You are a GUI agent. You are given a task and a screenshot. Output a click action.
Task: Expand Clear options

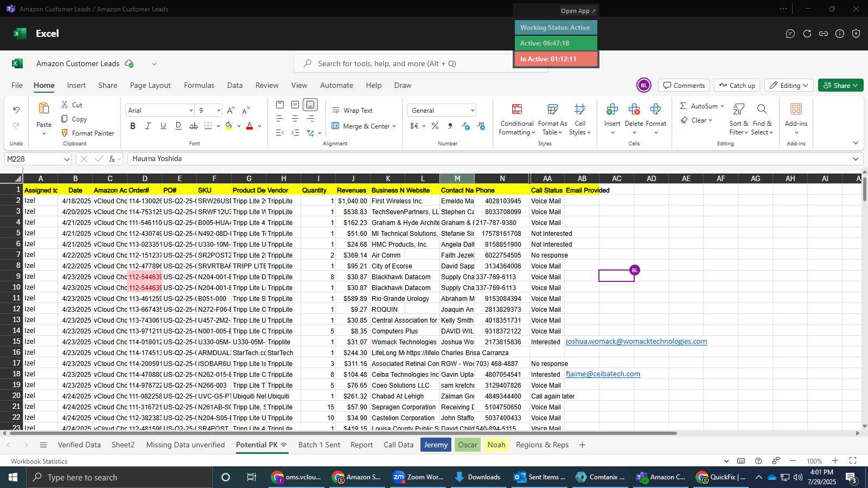coord(710,120)
